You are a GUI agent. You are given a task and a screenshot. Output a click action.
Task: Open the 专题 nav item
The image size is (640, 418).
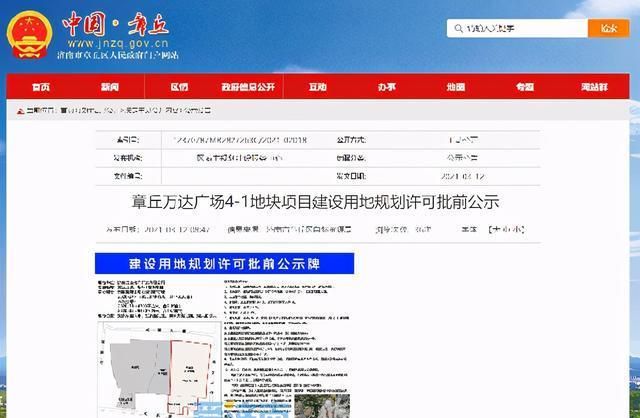click(525, 87)
